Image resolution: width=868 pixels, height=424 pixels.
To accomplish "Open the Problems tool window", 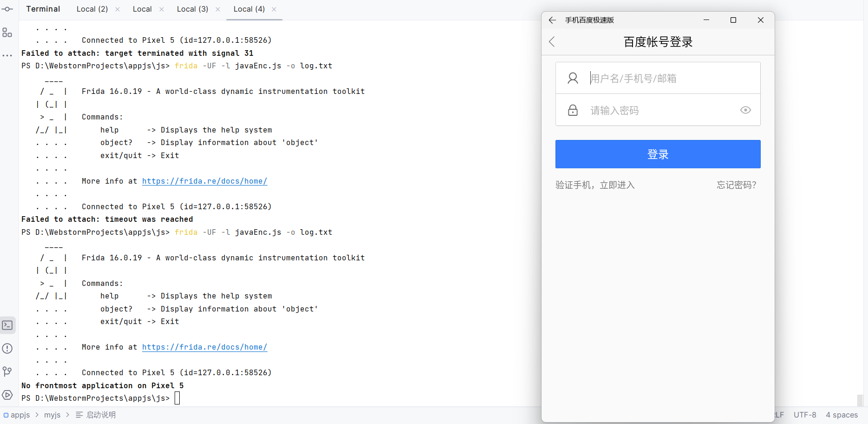I will pyautogui.click(x=7, y=348).
